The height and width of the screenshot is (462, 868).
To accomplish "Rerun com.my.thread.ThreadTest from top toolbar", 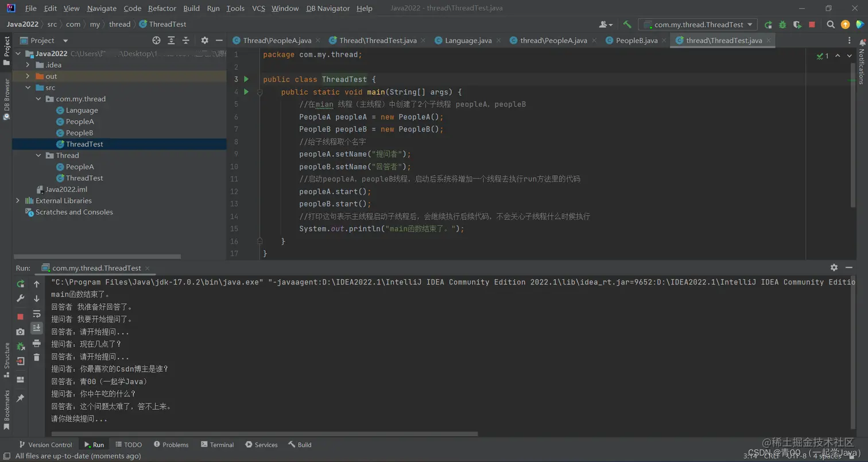I will (x=768, y=24).
